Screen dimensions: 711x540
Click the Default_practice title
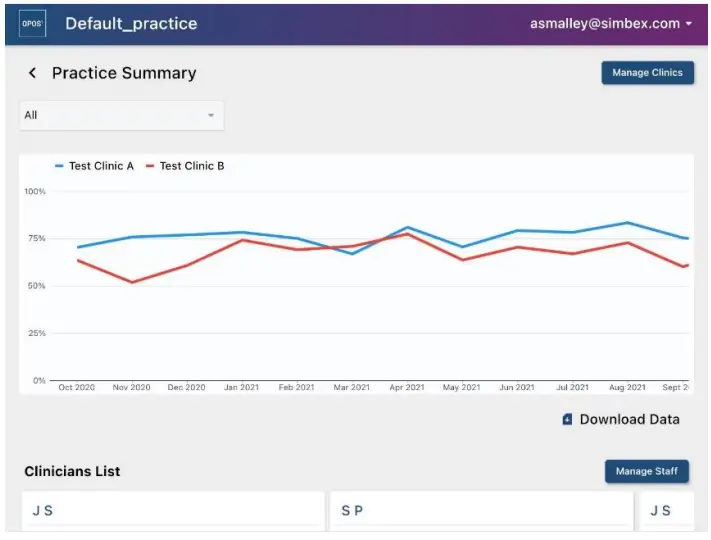click(x=131, y=23)
